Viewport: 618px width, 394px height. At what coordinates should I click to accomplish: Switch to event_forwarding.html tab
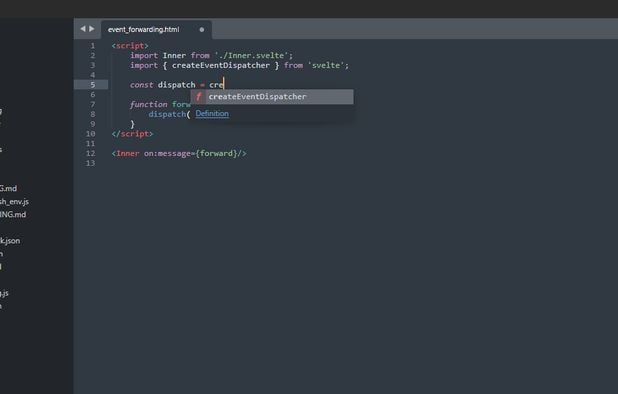tap(143, 30)
